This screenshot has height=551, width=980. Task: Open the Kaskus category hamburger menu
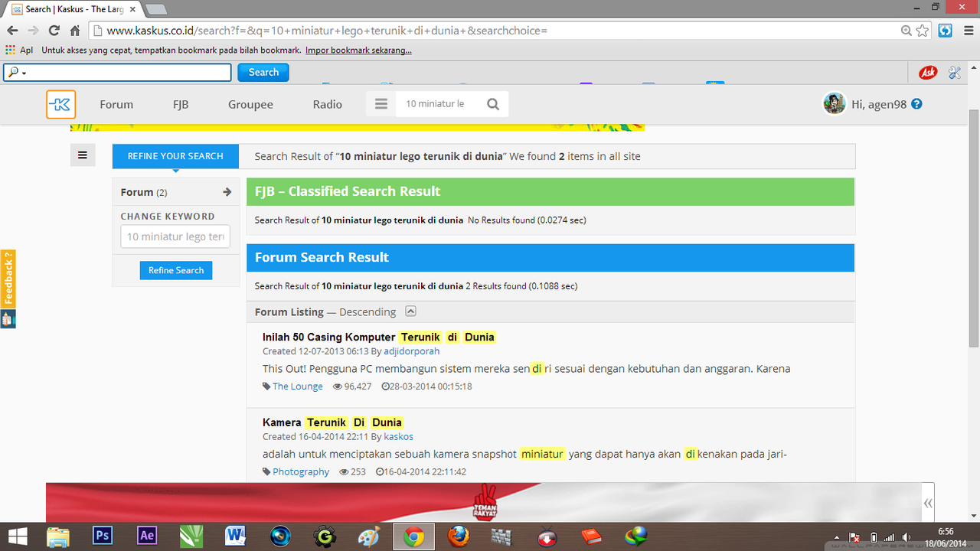pyautogui.click(x=381, y=104)
